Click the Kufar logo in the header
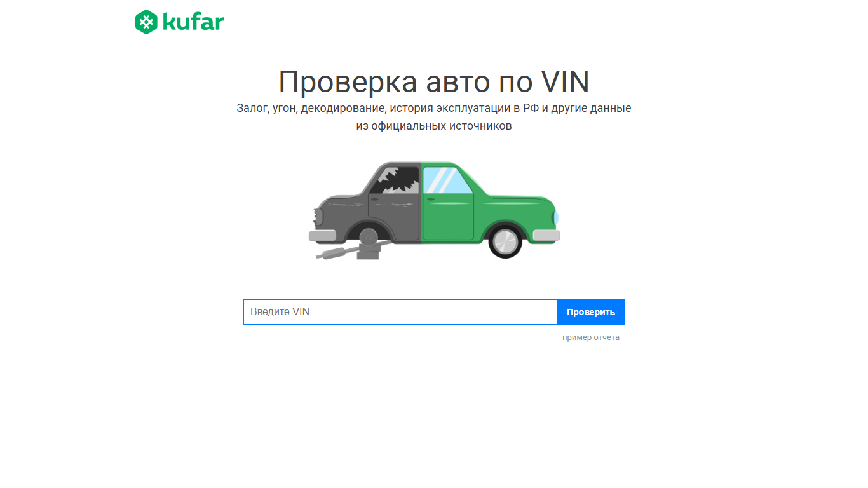Viewport: 868px width, 488px height. 180,22
